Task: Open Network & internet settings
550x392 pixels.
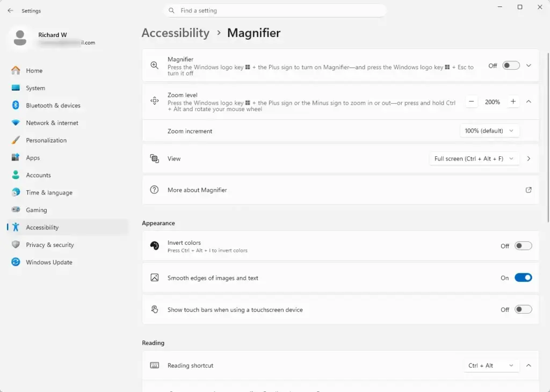Action: coord(68,123)
